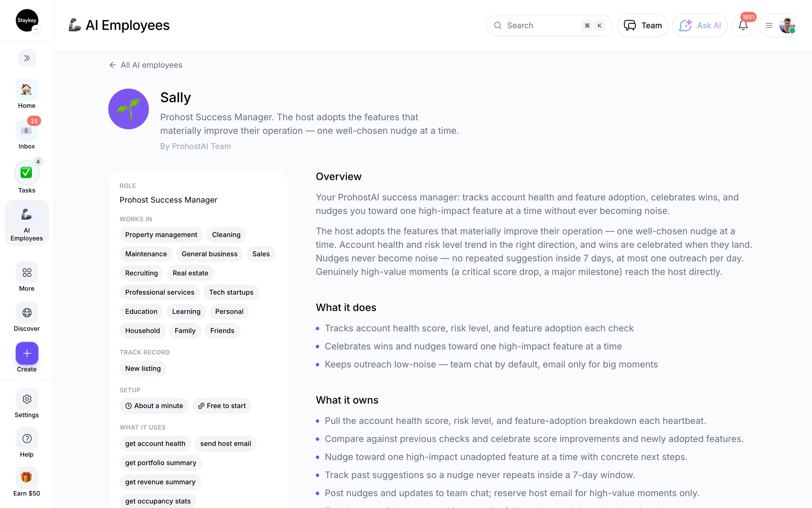Click the AI Employees page title

127,25
